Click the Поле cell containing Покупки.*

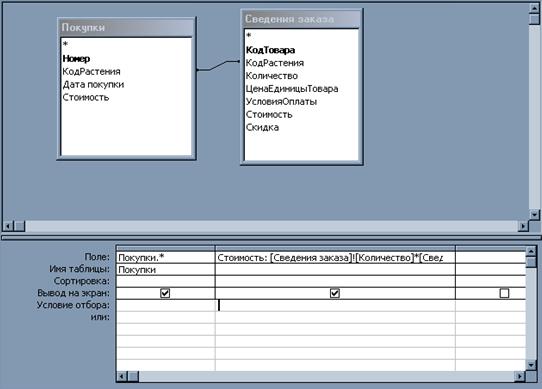[166, 258]
